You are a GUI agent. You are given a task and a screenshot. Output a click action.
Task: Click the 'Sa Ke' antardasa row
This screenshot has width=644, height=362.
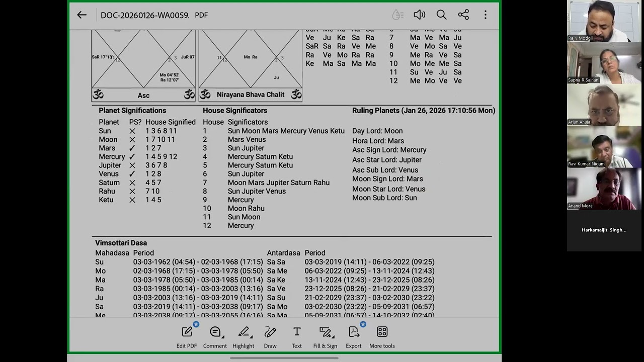click(x=351, y=280)
